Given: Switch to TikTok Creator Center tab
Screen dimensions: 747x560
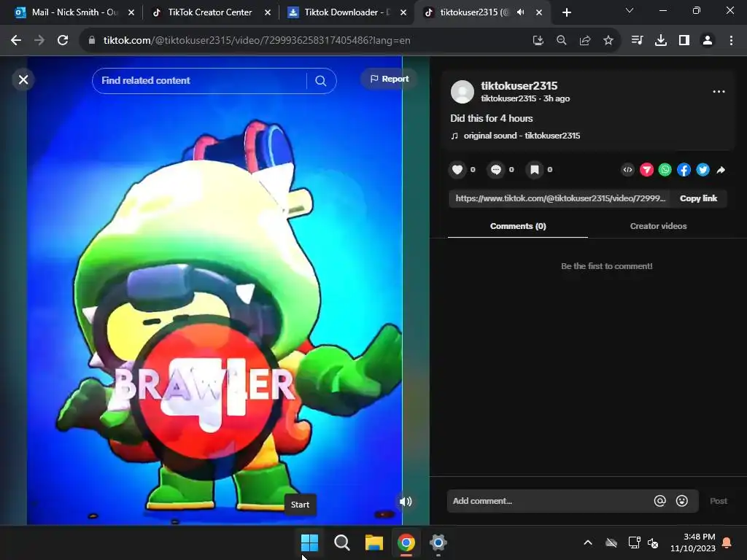Looking at the screenshot, I should [209, 12].
